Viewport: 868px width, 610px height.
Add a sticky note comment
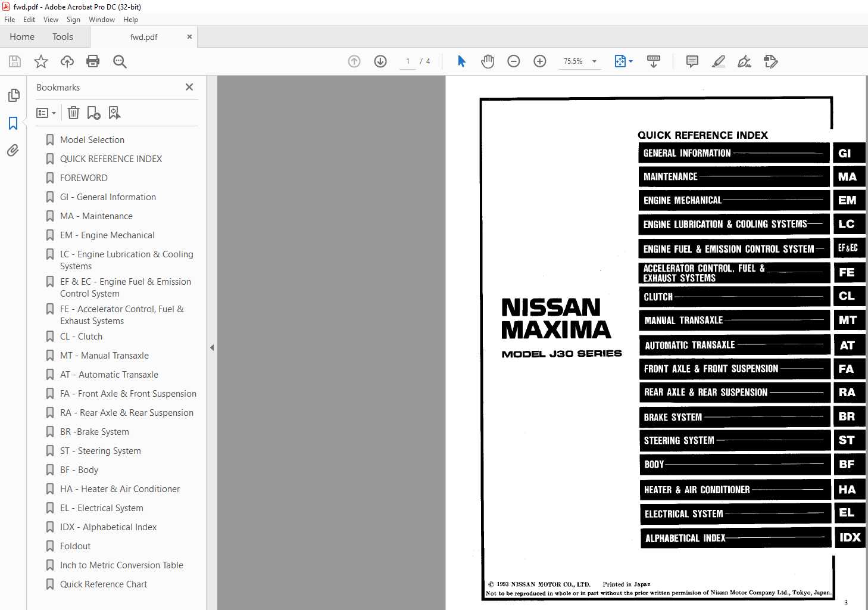pyautogui.click(x=692, y=61)
